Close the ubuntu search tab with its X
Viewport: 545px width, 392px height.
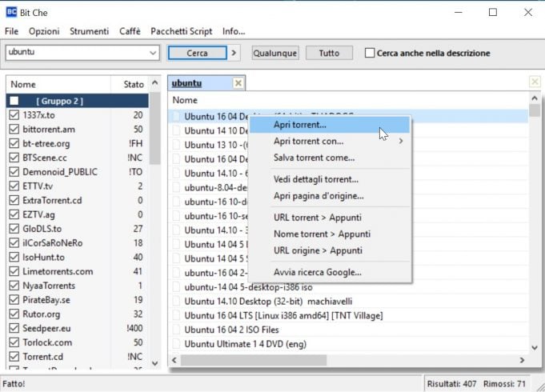[238, 84]
